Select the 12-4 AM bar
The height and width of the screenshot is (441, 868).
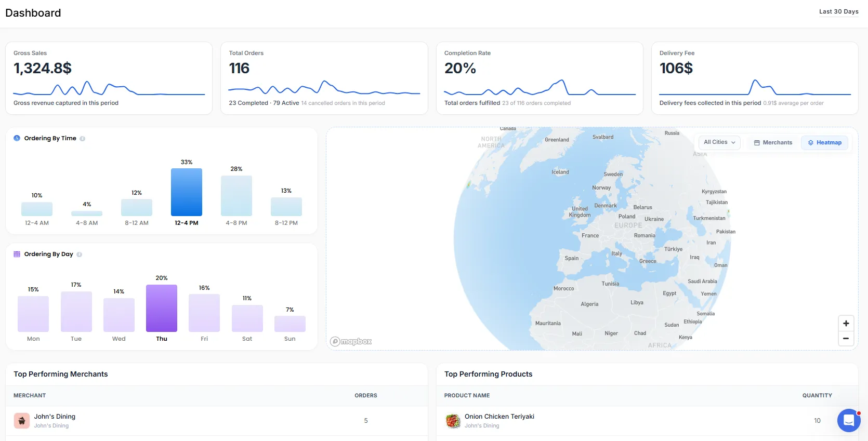pos(37,209)
